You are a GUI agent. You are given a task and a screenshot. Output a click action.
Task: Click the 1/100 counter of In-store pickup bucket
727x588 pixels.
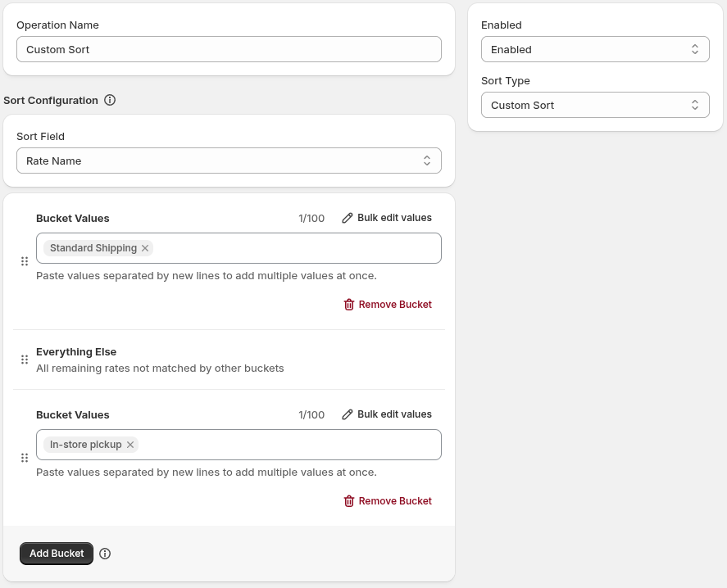(x=311, y=414)
